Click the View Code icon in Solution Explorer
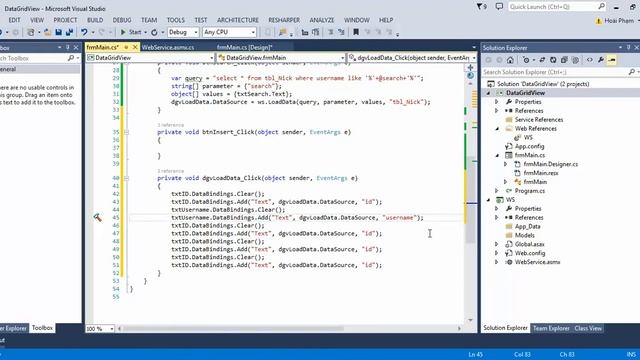 (x=589, y=60)
